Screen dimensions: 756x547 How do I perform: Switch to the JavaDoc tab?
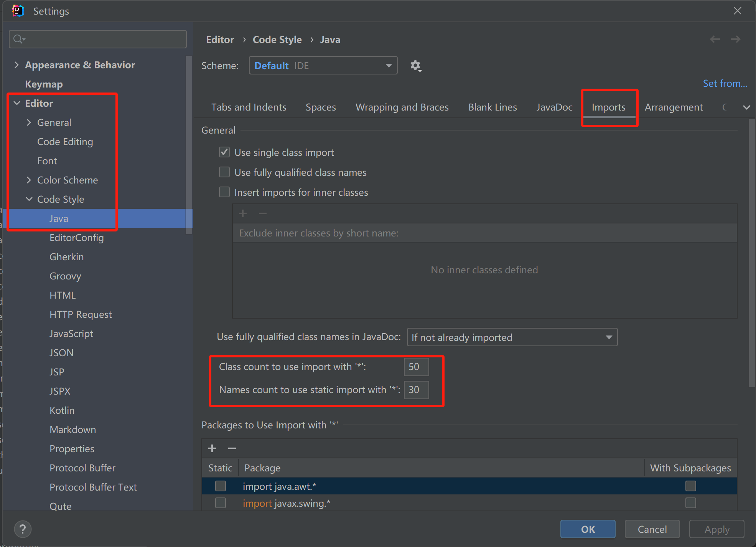(x=554, y=107)
